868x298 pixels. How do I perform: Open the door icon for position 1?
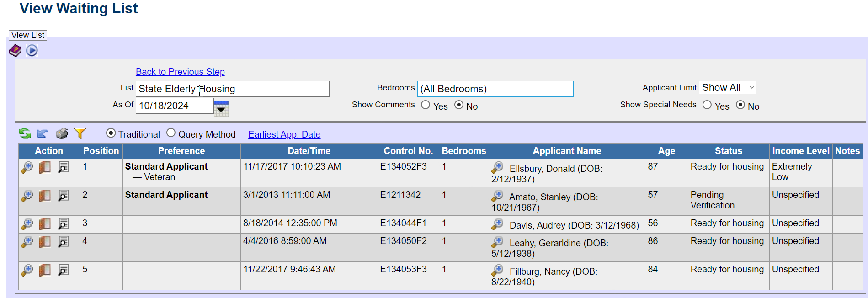[x=45, y=167]
